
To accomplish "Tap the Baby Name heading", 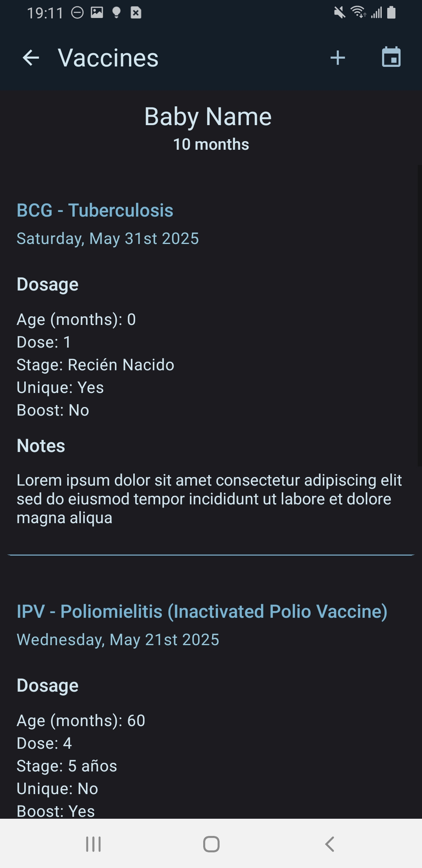I will coord(208,117).
